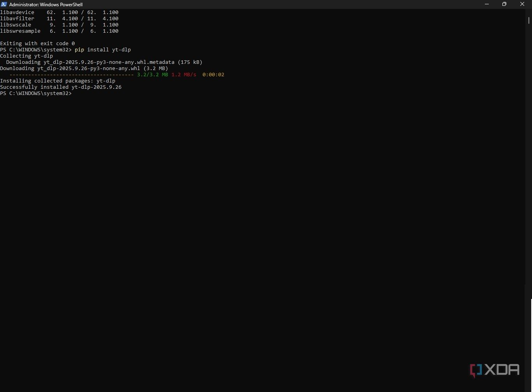Viewport: 532px width, 392px height.
Task: Click 'Installing collected packages: yt-dlp' line
Action: 58,81
